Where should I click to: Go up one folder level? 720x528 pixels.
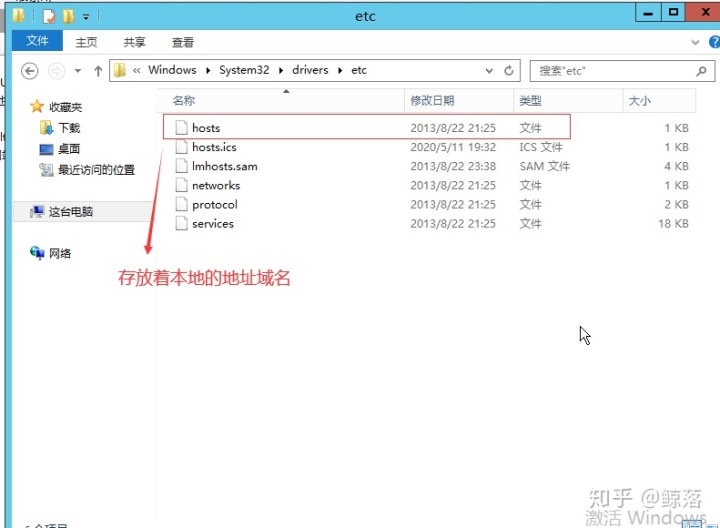pyautogui.click(x=98, y=71)
